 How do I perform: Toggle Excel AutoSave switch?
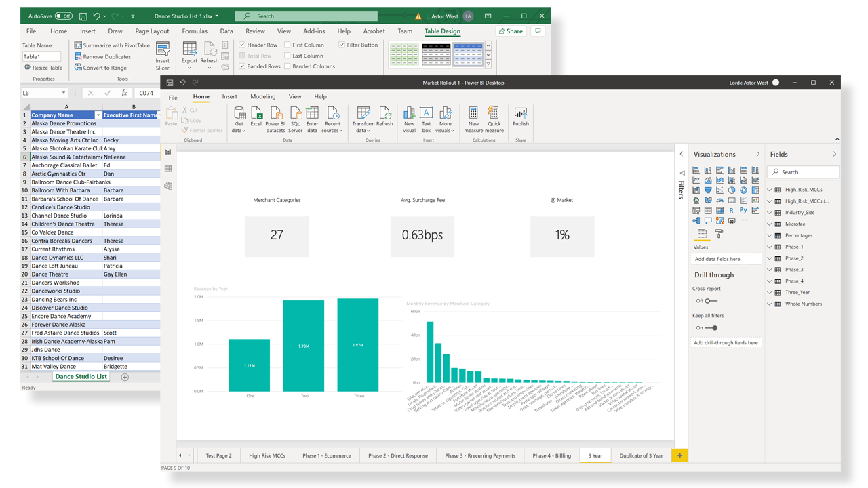click(x=64, y=16)
